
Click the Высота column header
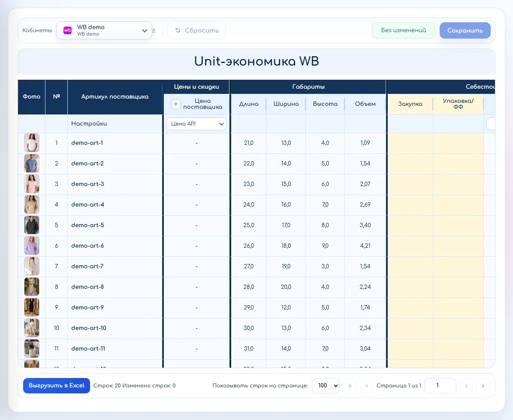click(325, 104)
